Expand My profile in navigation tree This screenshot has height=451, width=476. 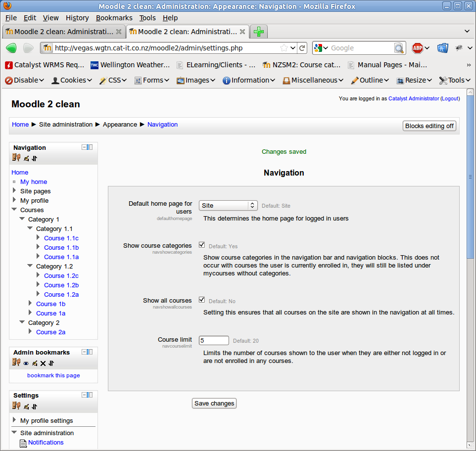click(14, 200)
